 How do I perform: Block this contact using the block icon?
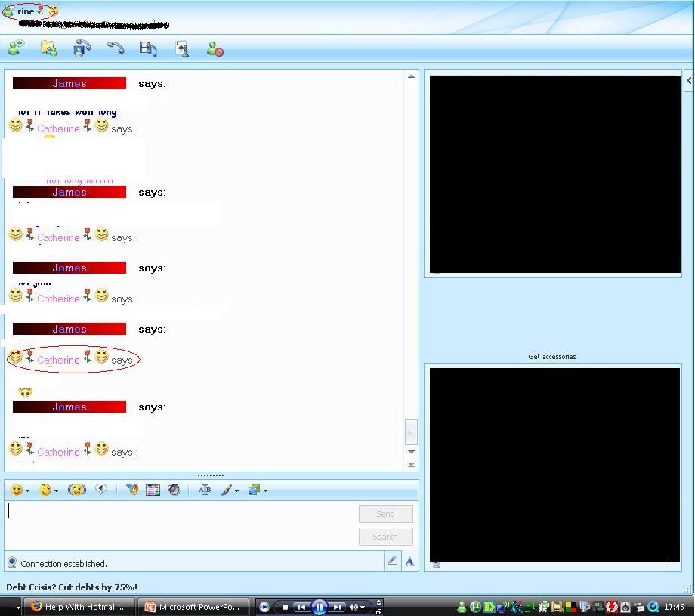pyautogui.click(x=215, y=50)
